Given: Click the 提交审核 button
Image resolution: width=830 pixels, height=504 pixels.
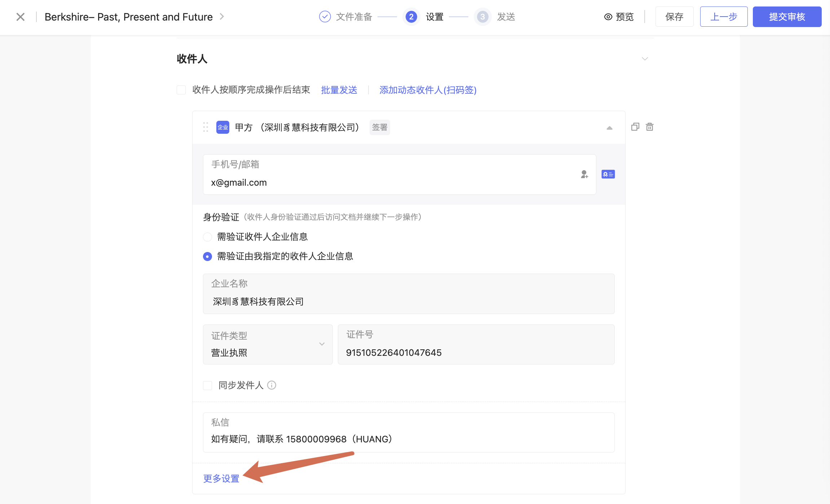Looking at the screenshot, I should click(787, 17).
